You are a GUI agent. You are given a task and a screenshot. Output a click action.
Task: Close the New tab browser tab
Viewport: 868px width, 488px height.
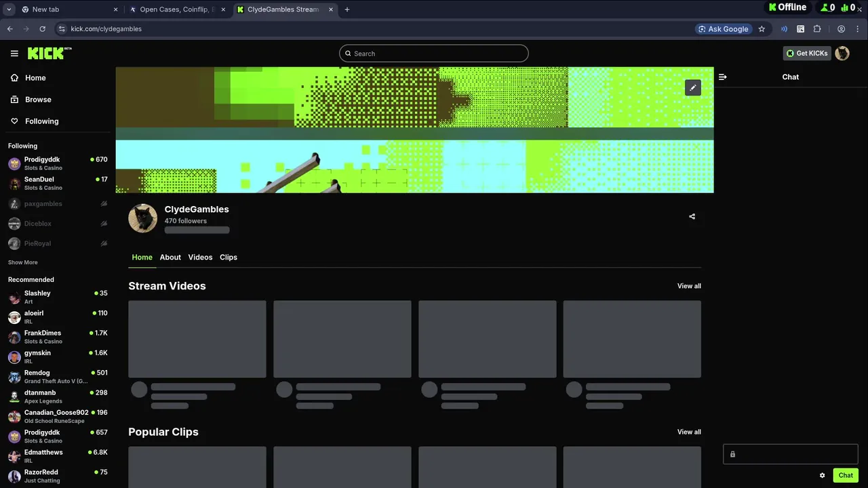tap(115, 9)
